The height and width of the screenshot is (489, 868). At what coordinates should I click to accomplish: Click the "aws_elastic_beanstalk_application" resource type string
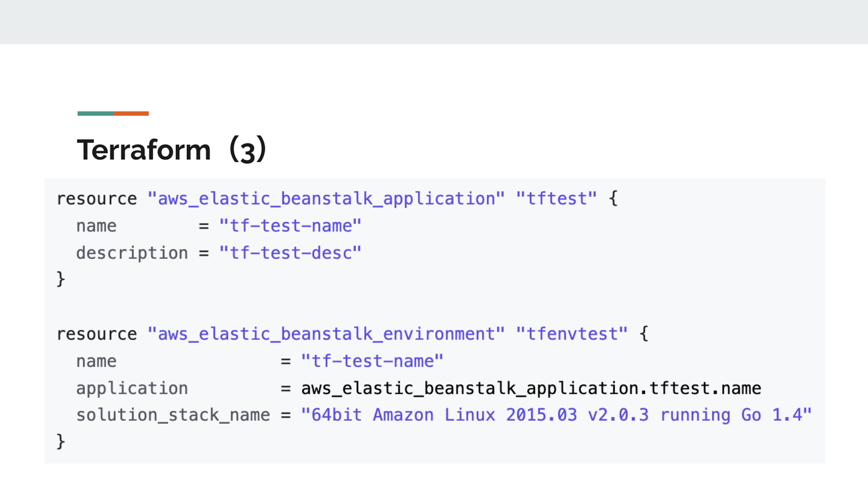click(326, 199)
